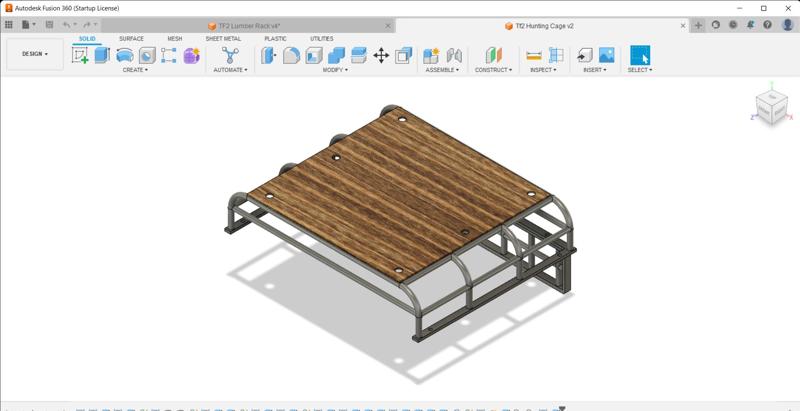Click the Move/Copy arrows icon

pyautogui.click(x=381, y=56)
